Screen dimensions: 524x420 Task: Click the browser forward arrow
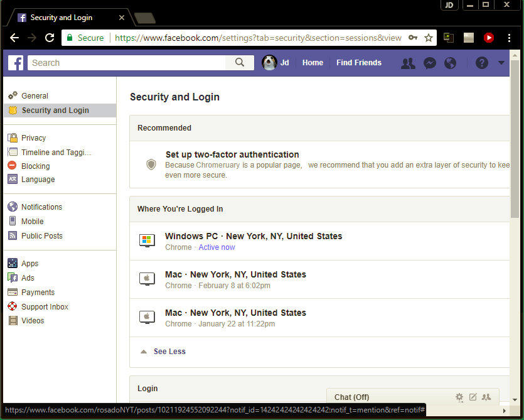coord(32,38)
